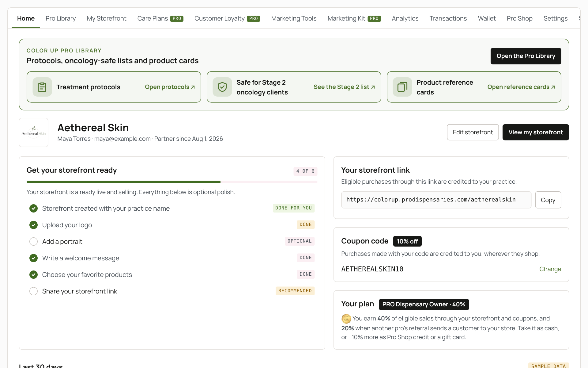The width and height of the screenshot is (588, 368).
Task: Click the RECOMMENDED tag on Share link
Action: tap(295, 291)
